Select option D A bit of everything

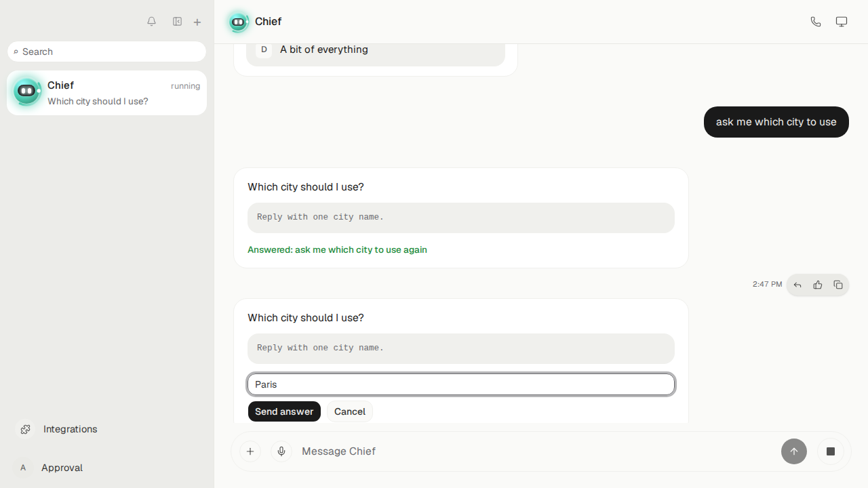(x=376, y=49)
